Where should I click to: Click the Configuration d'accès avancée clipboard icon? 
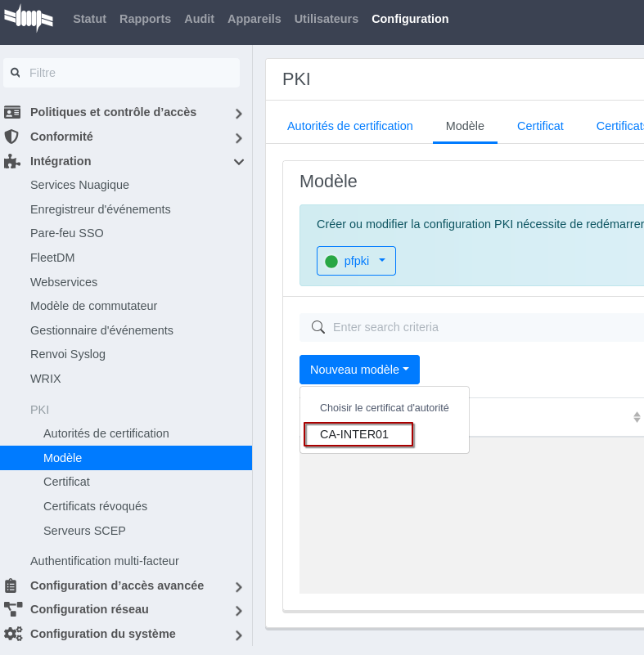point(11,585)
